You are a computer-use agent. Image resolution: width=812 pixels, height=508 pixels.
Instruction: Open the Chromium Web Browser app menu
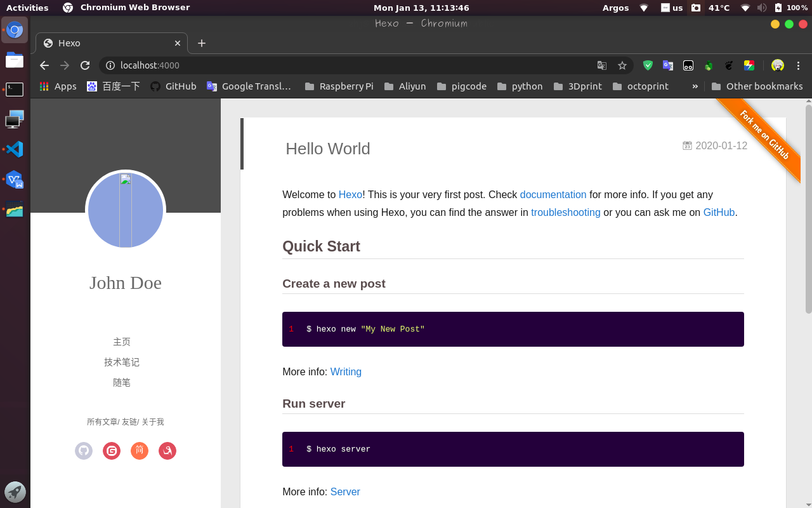(x=126, y=8)
